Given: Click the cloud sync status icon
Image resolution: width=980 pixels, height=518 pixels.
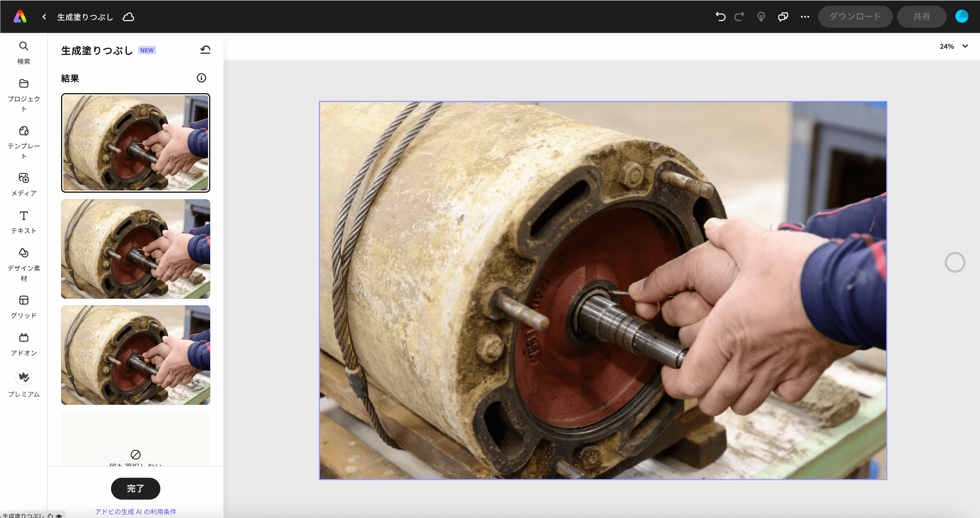Looking at the screenshot, I should tap(128, 17).
